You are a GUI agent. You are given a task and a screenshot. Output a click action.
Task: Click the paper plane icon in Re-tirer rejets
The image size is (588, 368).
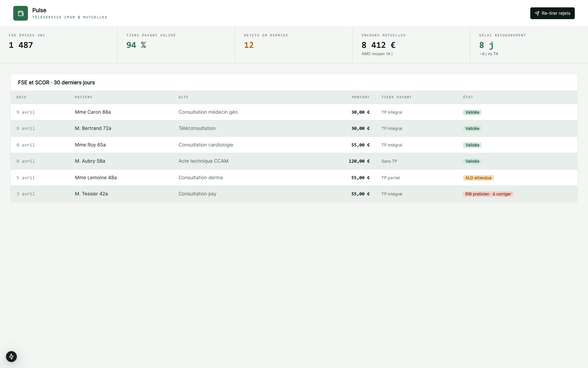coord(537,13)
